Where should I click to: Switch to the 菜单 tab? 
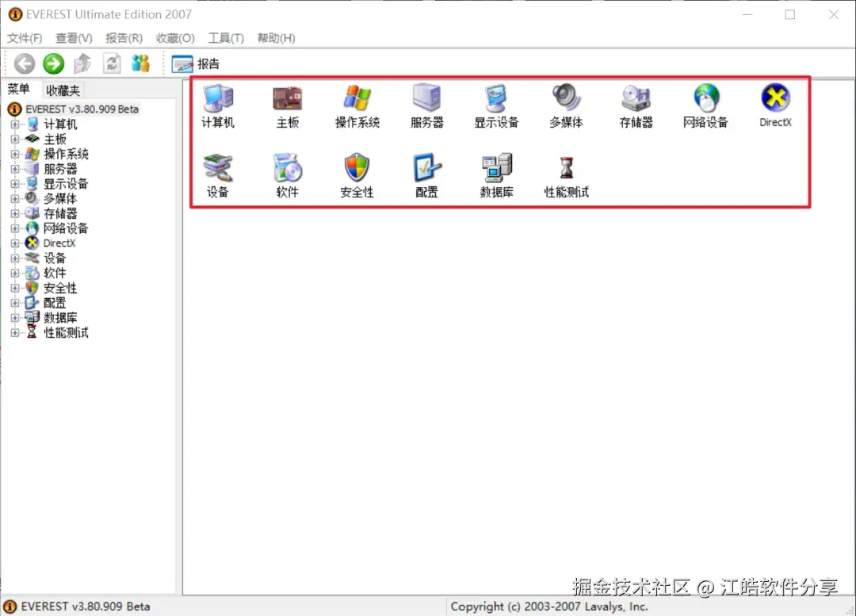(x=18, y=89)
